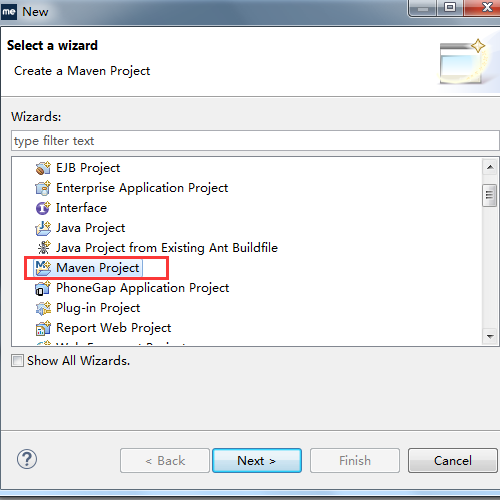Select the Ant Buildfile project icon
Viewport: 500px width, 500px height.
pos(43,248)
